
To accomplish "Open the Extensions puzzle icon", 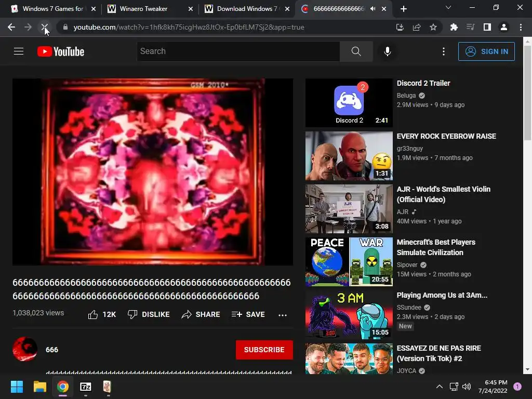I will click(454, 27).
